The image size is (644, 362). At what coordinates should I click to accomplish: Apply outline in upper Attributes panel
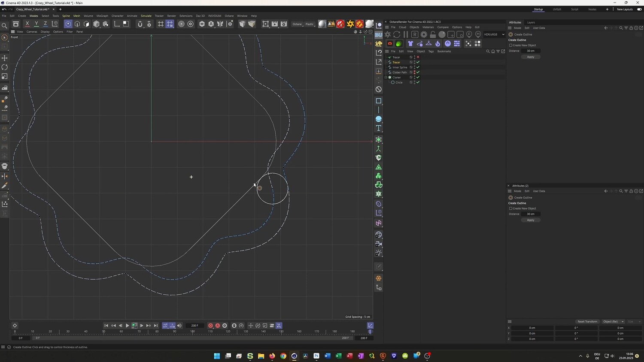tap(531, 57)
